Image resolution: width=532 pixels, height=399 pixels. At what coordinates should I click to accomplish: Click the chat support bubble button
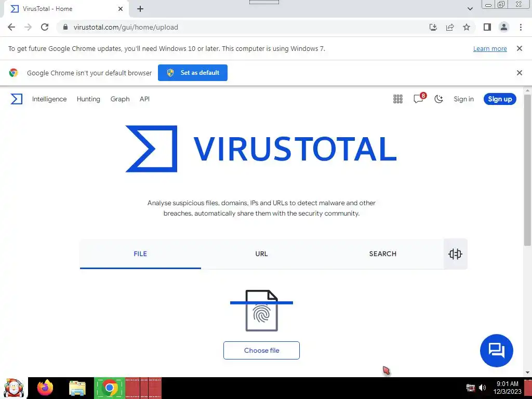(x=496, y=351)
